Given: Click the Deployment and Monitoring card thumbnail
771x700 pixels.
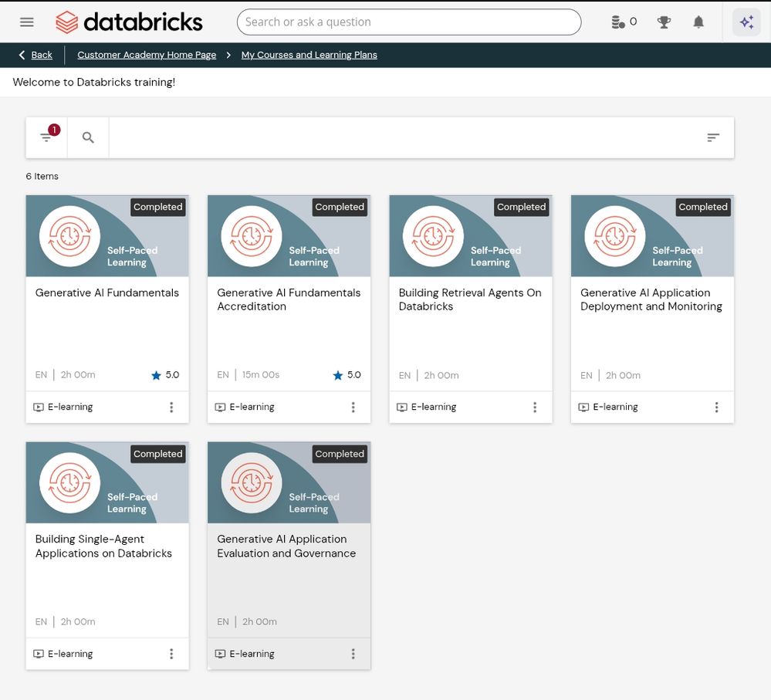Looking at the screenshot, I should pyautogui.click(x=652, y=236).
